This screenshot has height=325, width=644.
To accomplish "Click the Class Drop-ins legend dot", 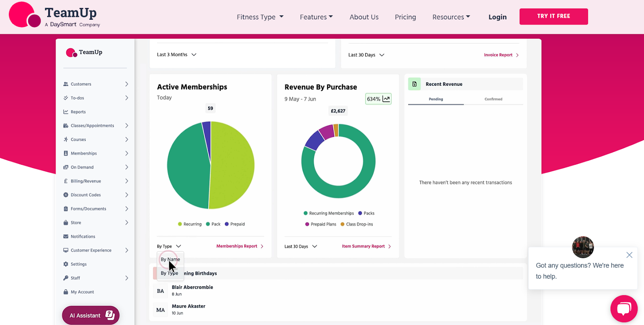I will (x=343, y=224).
